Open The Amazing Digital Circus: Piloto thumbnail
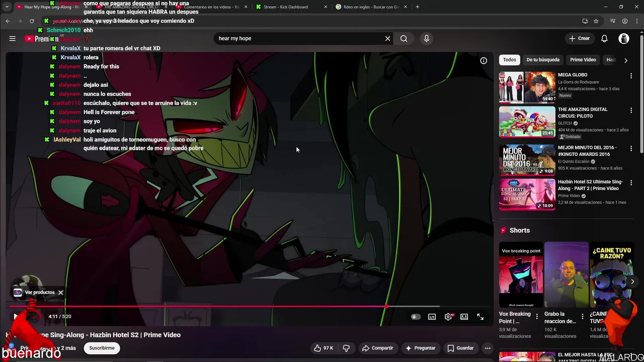This screenshot has height=362, width=644. (527, 122)
